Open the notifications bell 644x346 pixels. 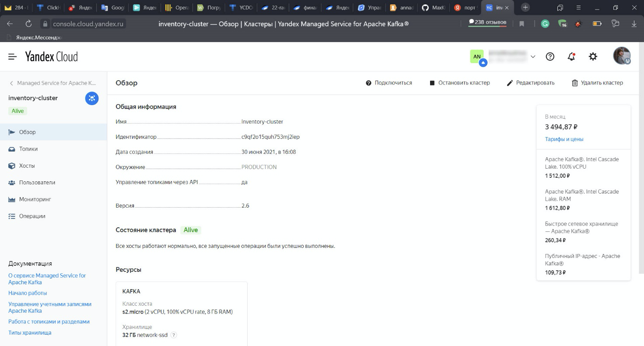571,56
